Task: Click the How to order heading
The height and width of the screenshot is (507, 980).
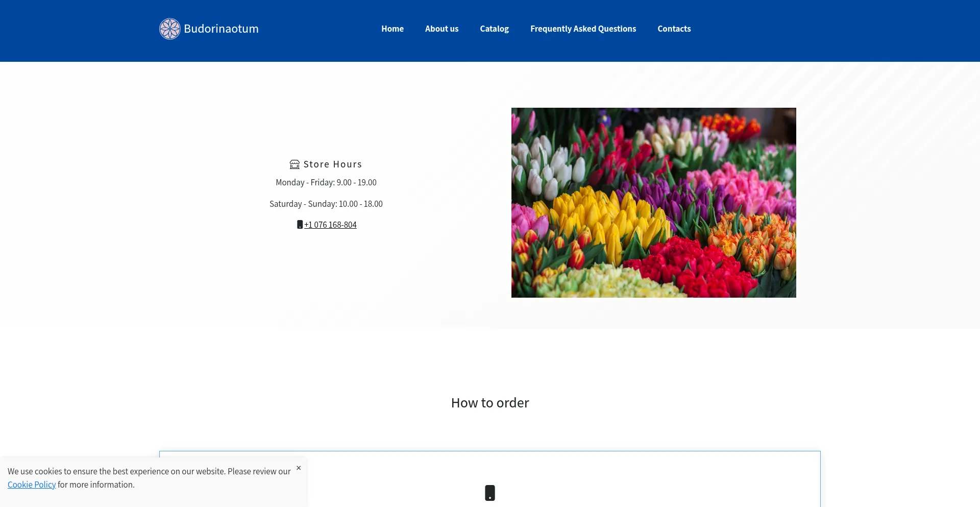Action: (489, 403)
